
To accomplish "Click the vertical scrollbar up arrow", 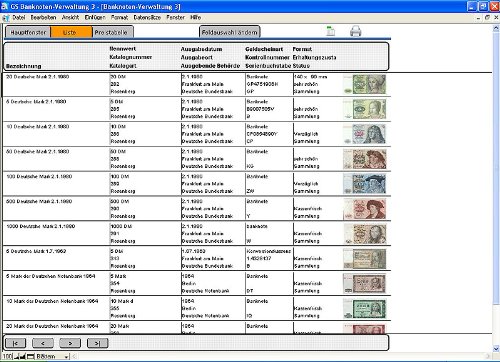I will click(496, 29).
